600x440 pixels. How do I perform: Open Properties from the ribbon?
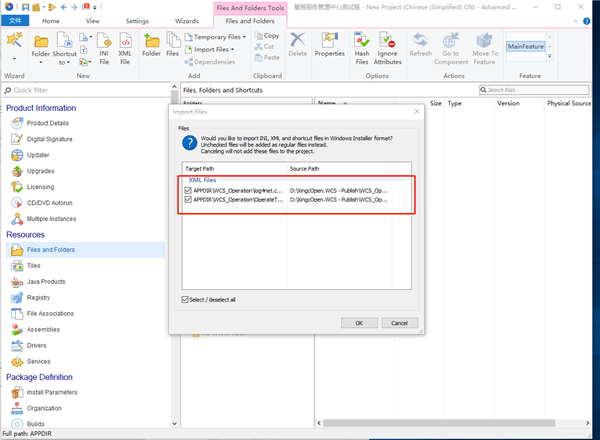pos(329,44)
